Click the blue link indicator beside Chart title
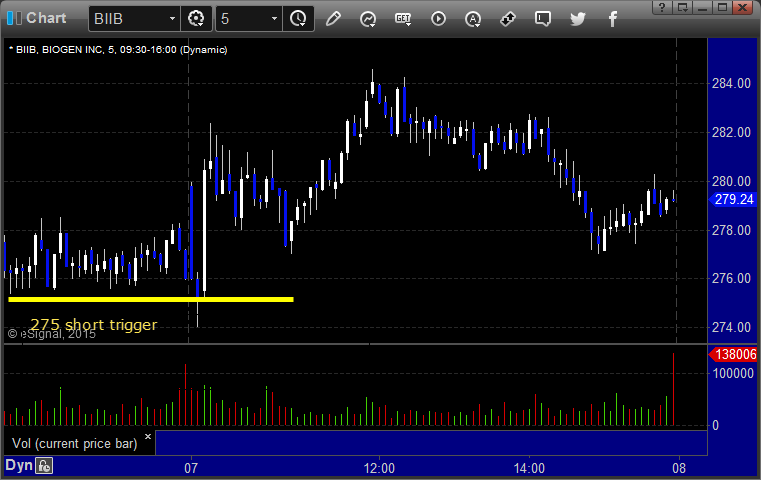 click(14, 18)
